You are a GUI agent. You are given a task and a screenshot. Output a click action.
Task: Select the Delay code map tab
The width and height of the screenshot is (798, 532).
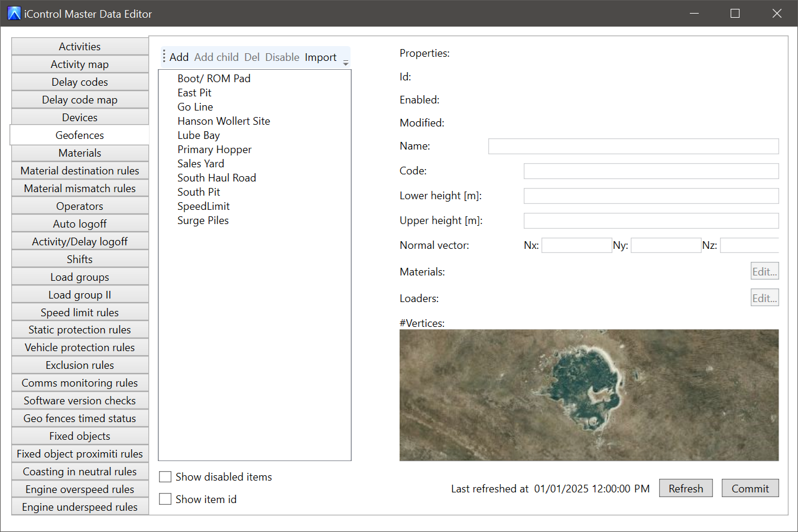[80, 100]
